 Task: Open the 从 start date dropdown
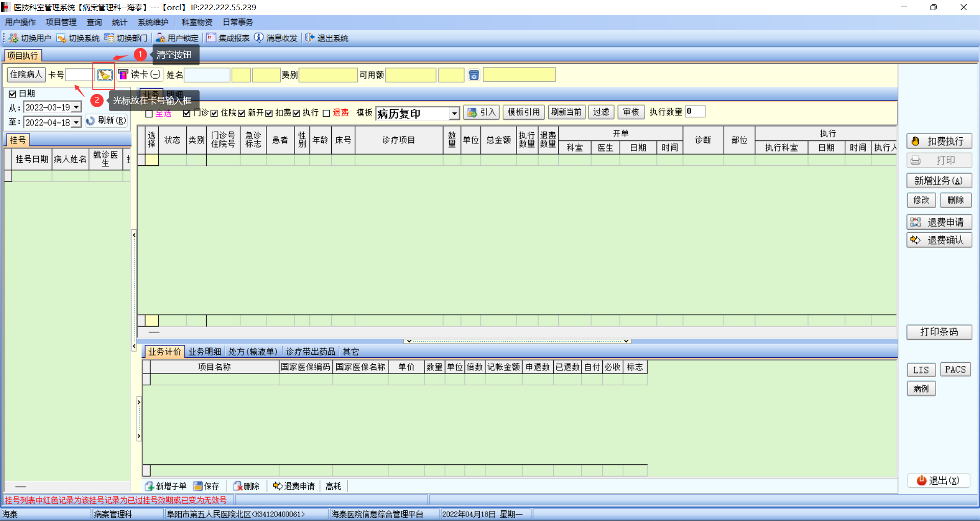pyautogui.click(x=76, y=108)
